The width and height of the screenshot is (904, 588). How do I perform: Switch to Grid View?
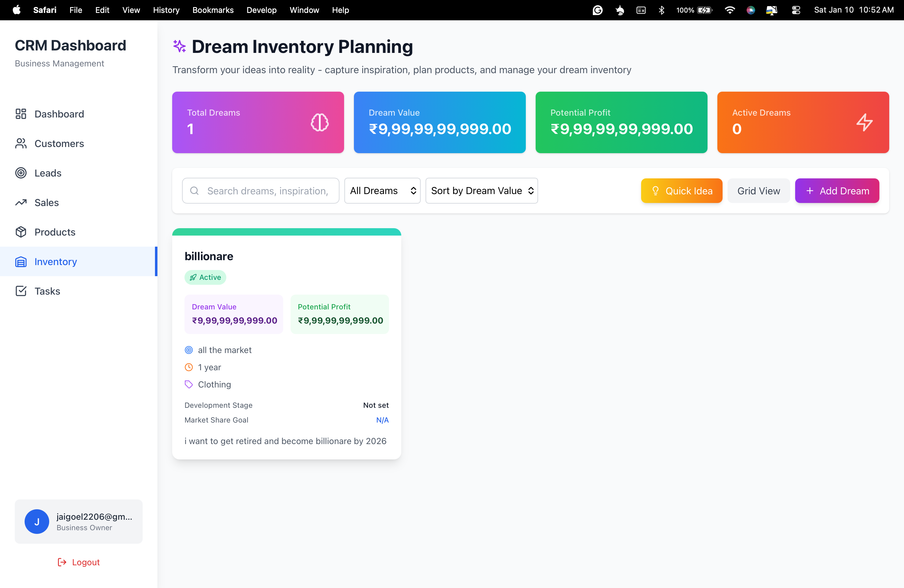point(758,190)
